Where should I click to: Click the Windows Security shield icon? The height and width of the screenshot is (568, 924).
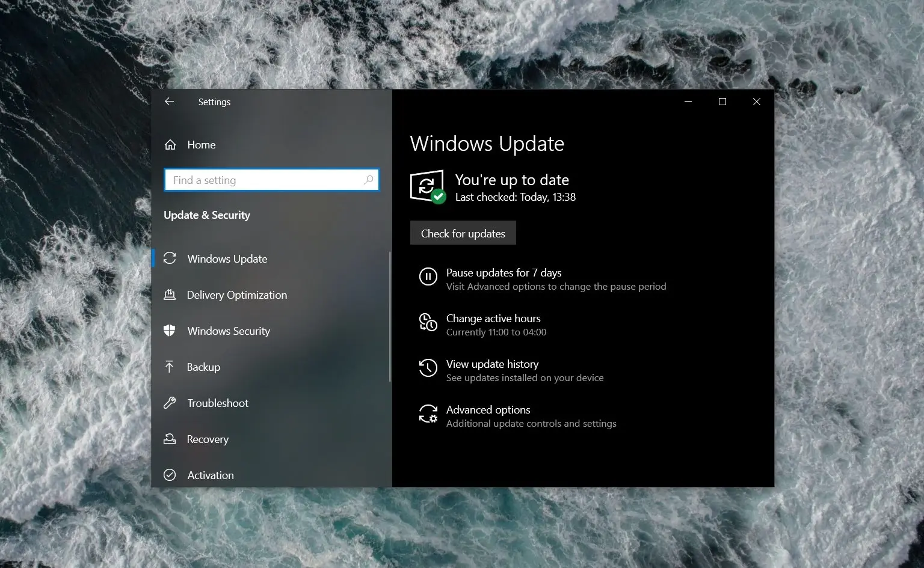click(170, 331)
